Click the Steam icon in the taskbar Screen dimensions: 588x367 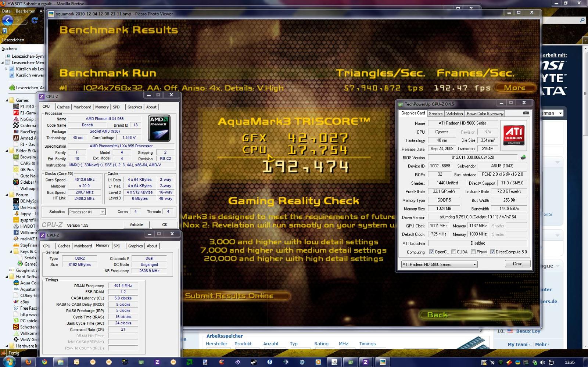click(254, 362)
